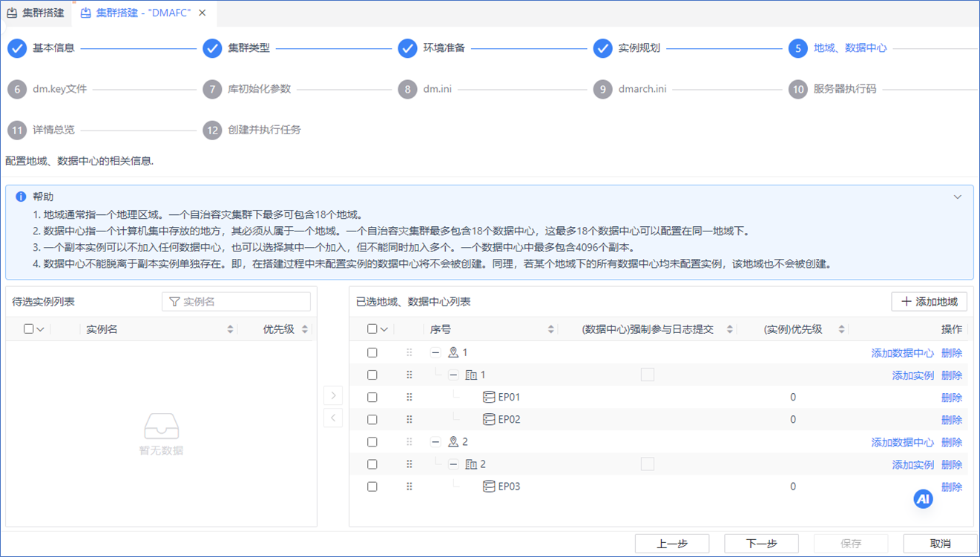Click the drag handle of the EP01 row
980x557 pixels.
(409, 398)
